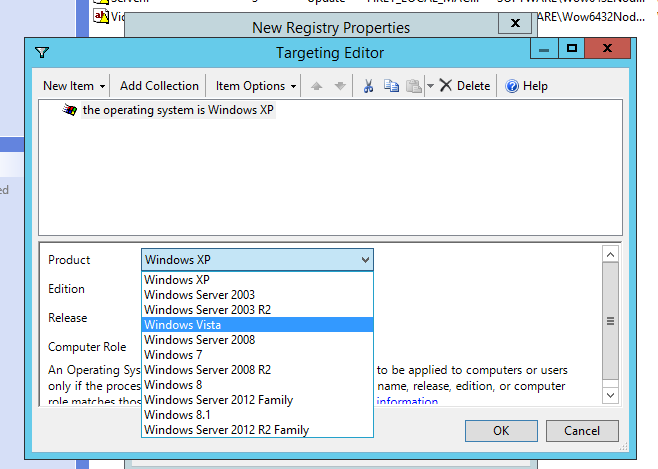Viewport: 658px width, 469px height.
Task: Choose Windows Server 2008 R2 option
Action: [257, 370]
